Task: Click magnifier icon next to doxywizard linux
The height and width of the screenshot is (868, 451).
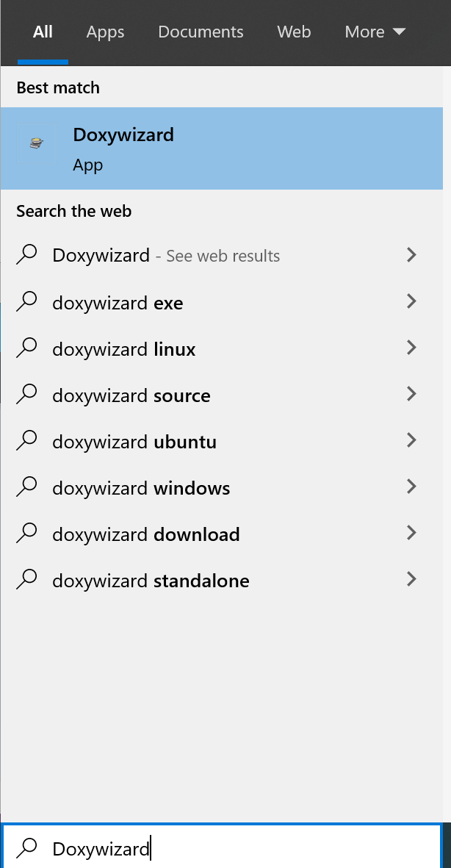Action: pos(26,348)
